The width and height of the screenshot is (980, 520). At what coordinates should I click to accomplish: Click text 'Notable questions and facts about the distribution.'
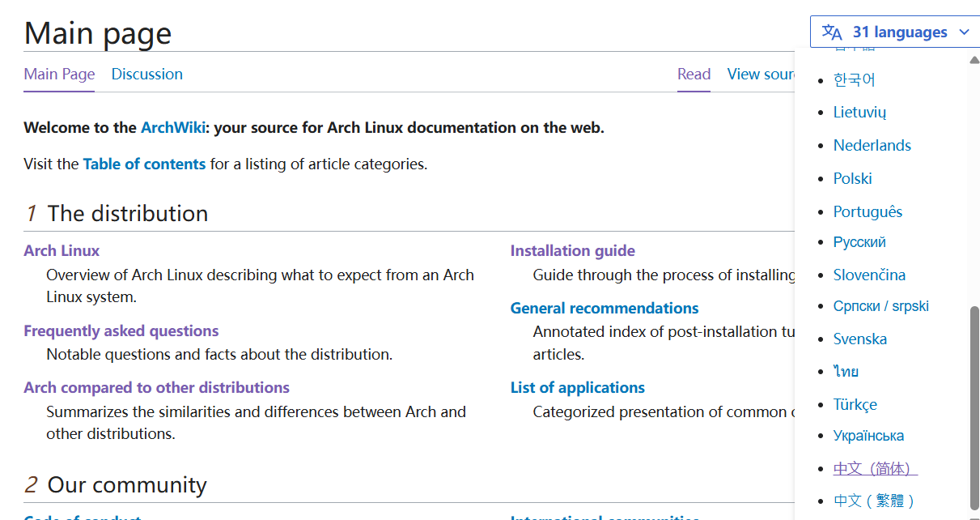tap(219, 355)
